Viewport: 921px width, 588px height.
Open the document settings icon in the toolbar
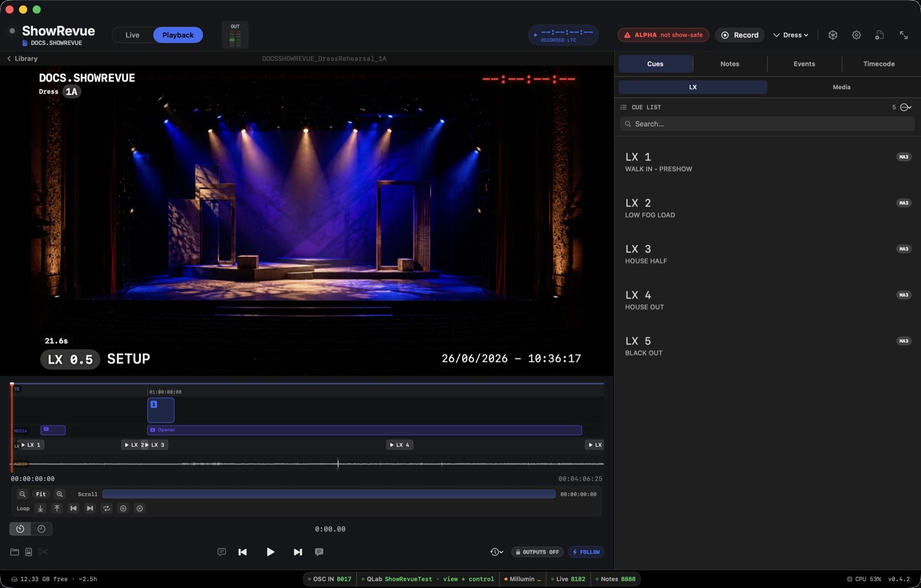[880, 35]
